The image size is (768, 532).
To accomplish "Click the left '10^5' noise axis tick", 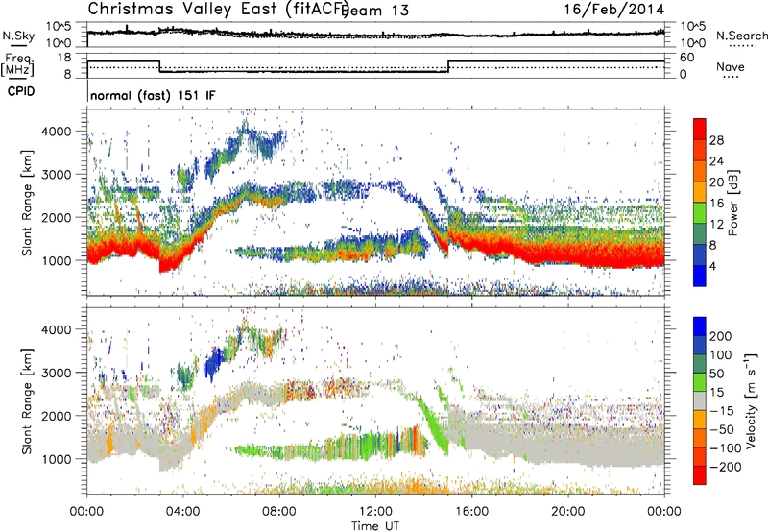I will click(x=59, y=27).
